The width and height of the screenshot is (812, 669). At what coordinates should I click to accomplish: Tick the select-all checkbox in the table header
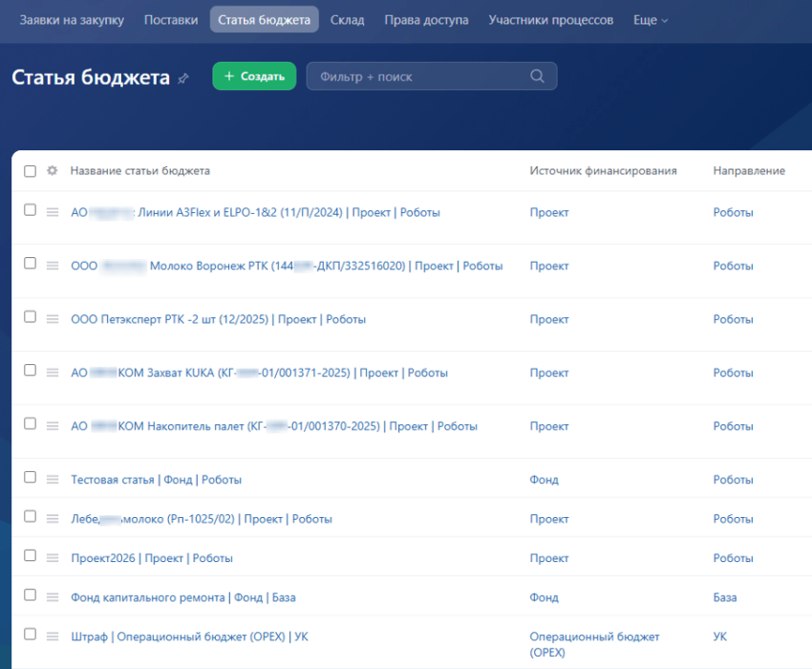pyautogui.click(x=30, y=171)
